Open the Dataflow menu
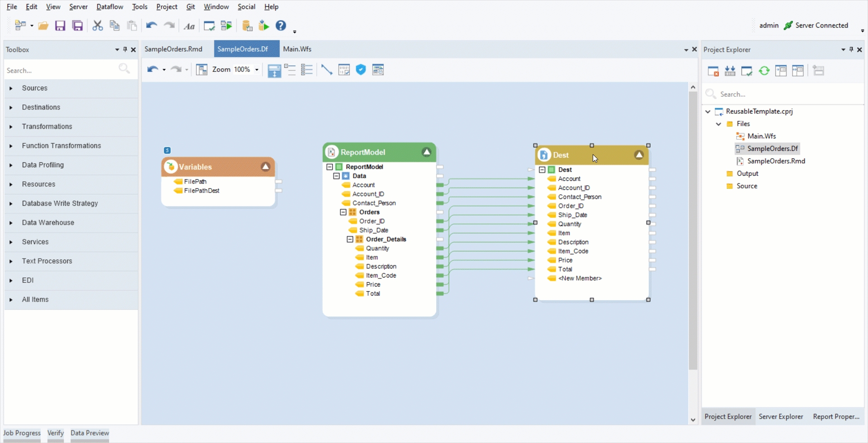868x443 pixels. 110,7
